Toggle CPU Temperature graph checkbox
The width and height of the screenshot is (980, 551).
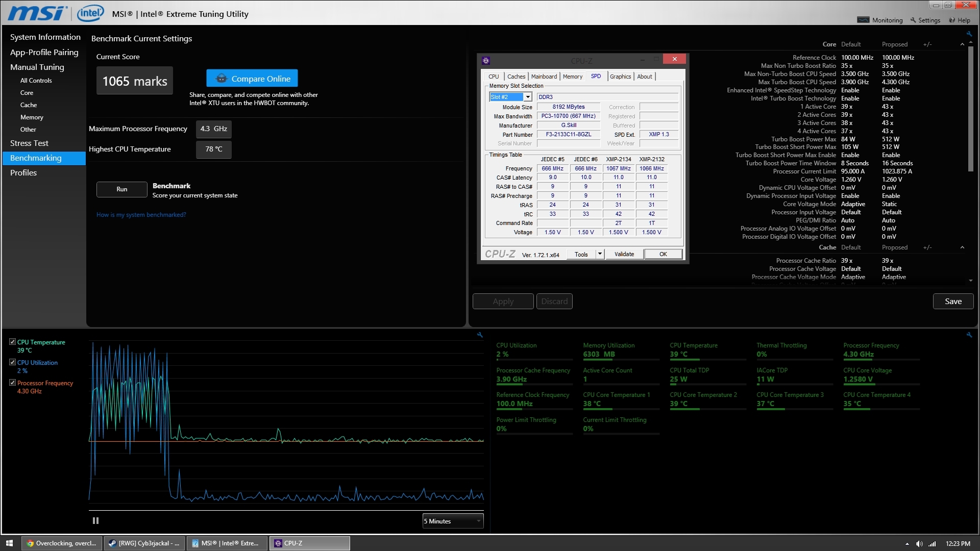click(x=13, y=342)
